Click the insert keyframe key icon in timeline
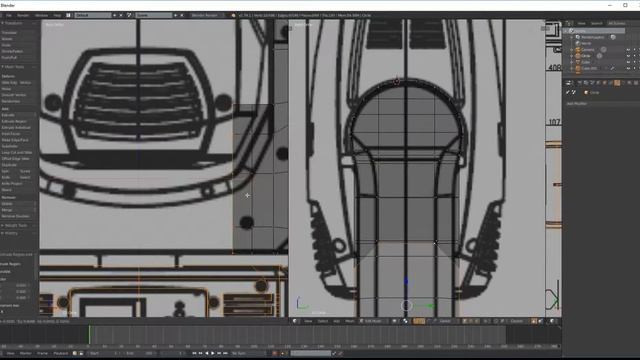 (x=333, y=353)
